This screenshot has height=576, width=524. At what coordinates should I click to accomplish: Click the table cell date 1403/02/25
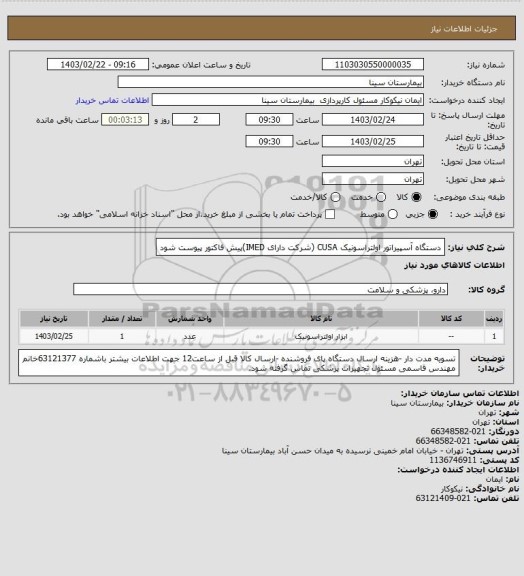click(54, 336)
